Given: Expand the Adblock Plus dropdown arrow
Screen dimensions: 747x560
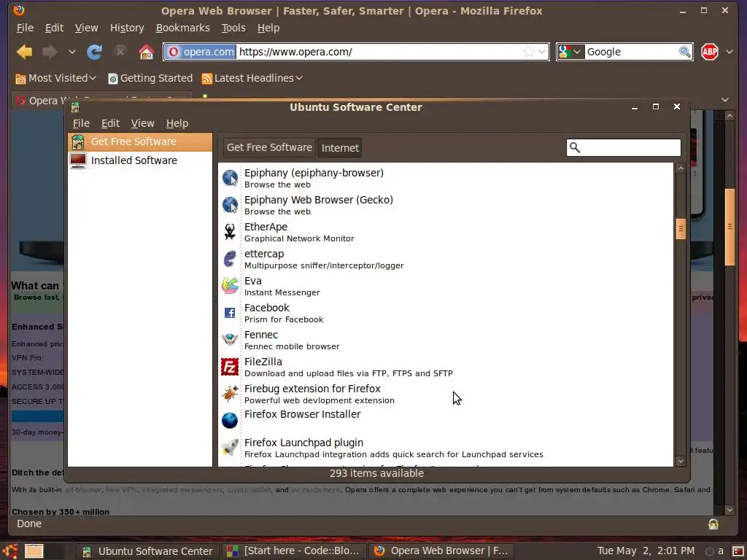Looking at the screenshot, I should tap(729, 52).
